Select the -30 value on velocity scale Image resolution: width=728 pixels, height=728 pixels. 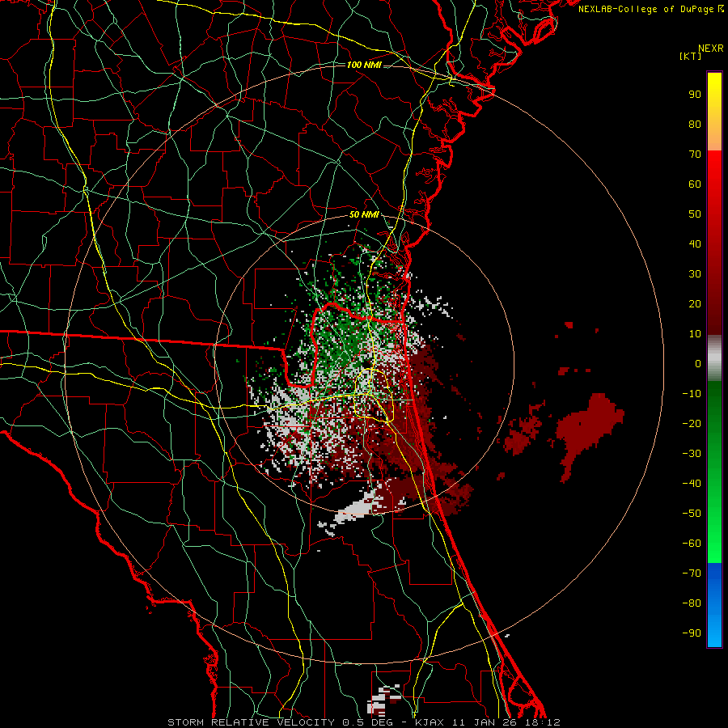(x=692, y=454)
